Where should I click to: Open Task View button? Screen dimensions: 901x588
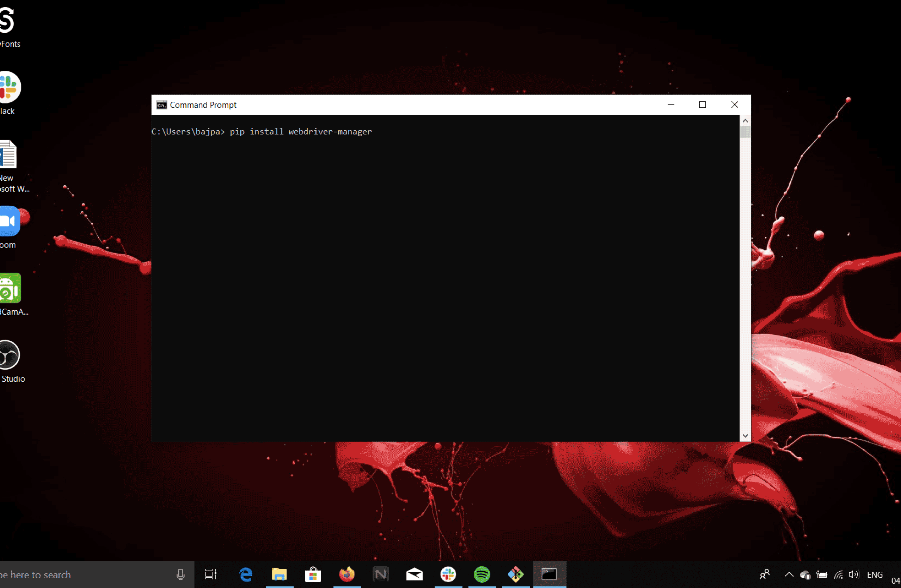pos(211,574)
